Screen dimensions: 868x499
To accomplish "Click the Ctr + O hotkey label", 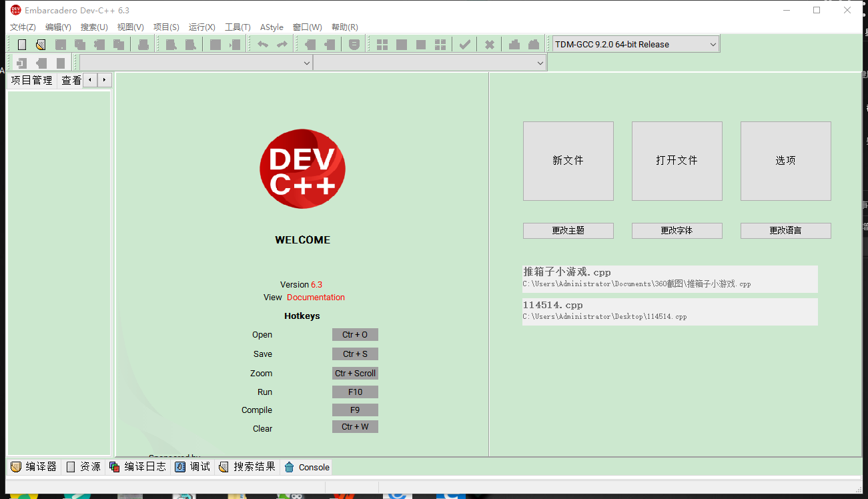I will coord(355,335).
